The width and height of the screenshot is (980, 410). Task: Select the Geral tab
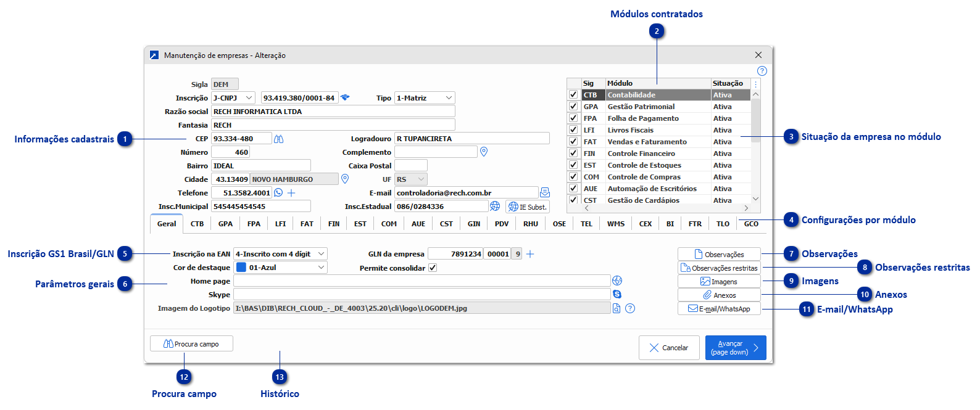pyautogui.click(x=167, y=224)
